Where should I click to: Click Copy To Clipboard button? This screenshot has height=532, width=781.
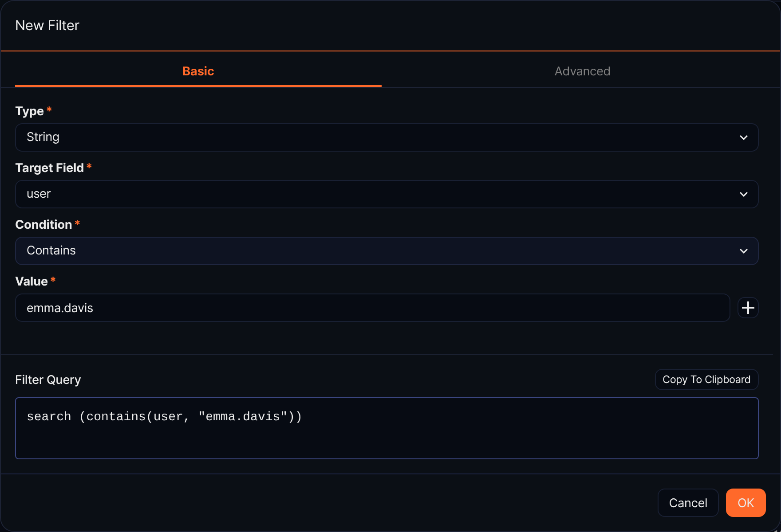706,379
